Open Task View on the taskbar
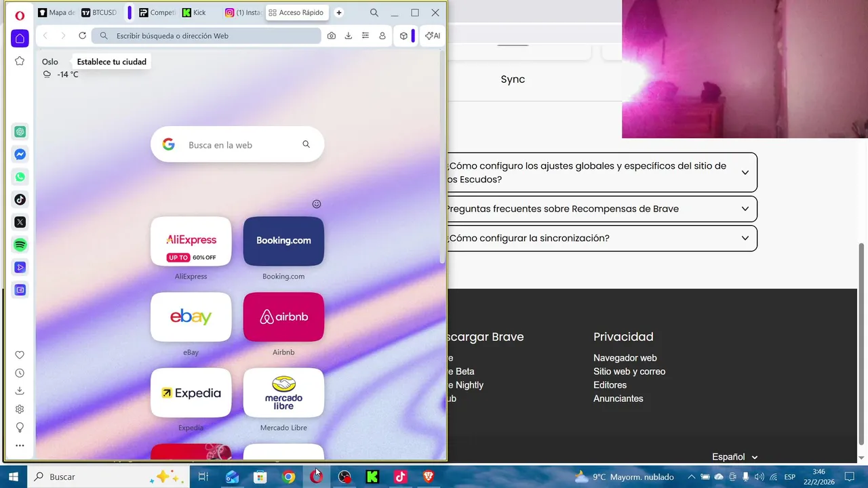The height and width of the screenshot is (488, 868). pyautogui.click(x=203, y=477)
